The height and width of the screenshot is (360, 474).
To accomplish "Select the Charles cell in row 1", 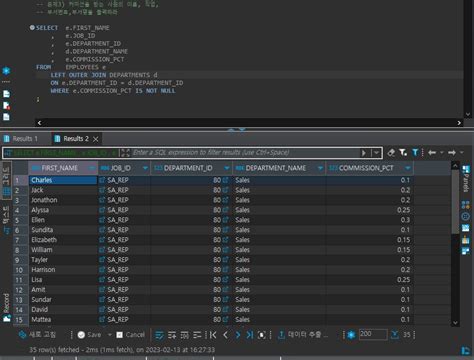I will tap(63, 180).
